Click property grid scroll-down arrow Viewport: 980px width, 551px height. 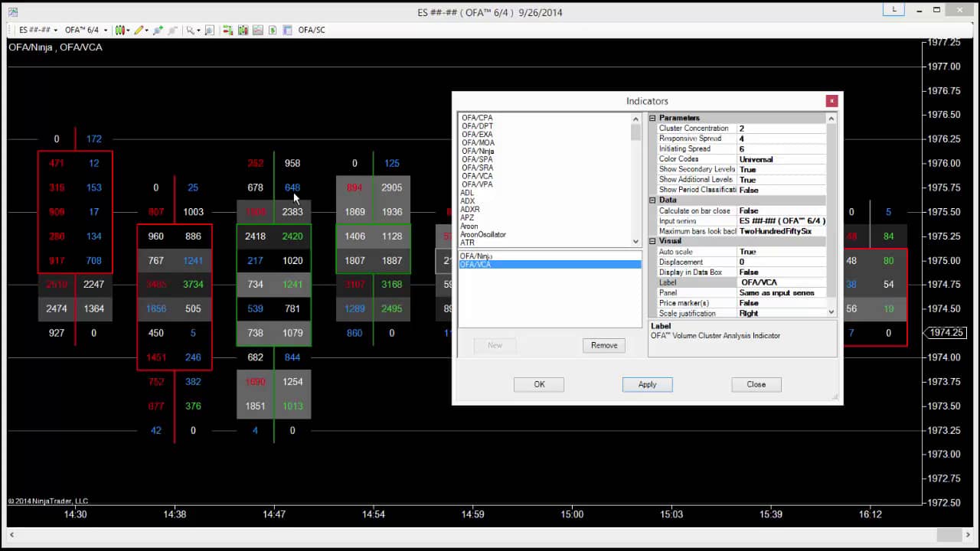(x=831, y=312)
